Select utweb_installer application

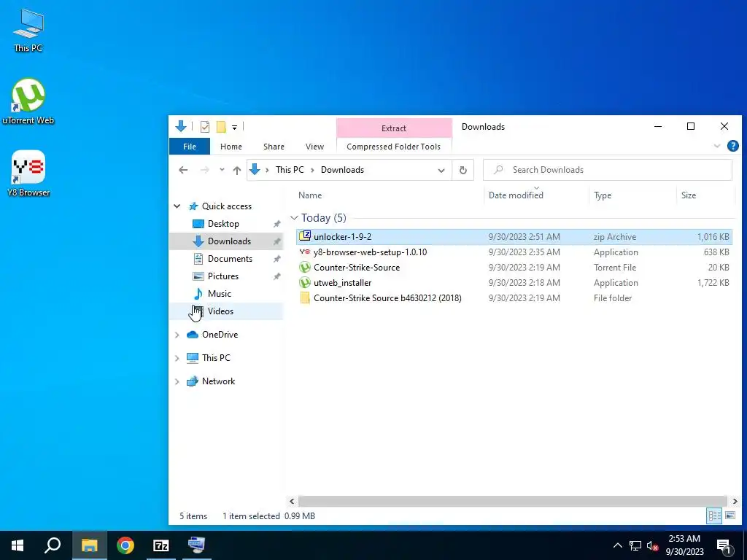pyautogui.click(x=514, y=282)
